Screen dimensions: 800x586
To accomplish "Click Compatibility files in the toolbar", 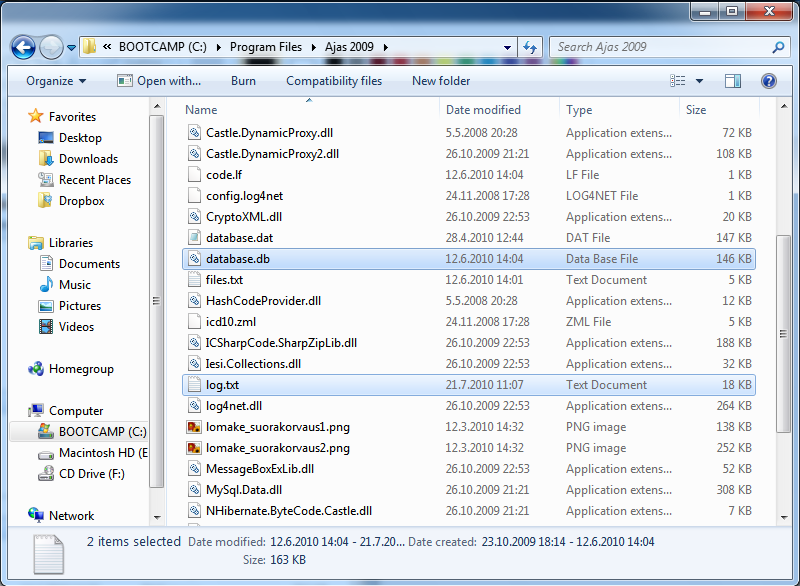I will tap(334, 81).
